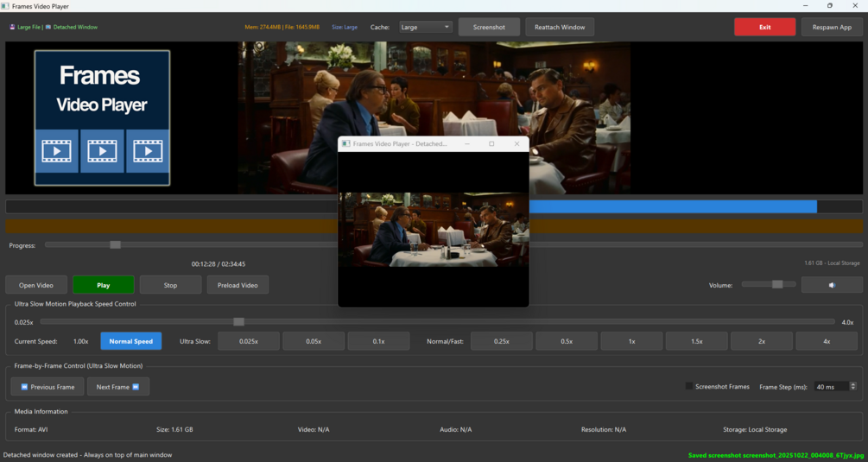Step back with Previous Frame button
This screenshot has width=868, height=462.
coord(47,387)
